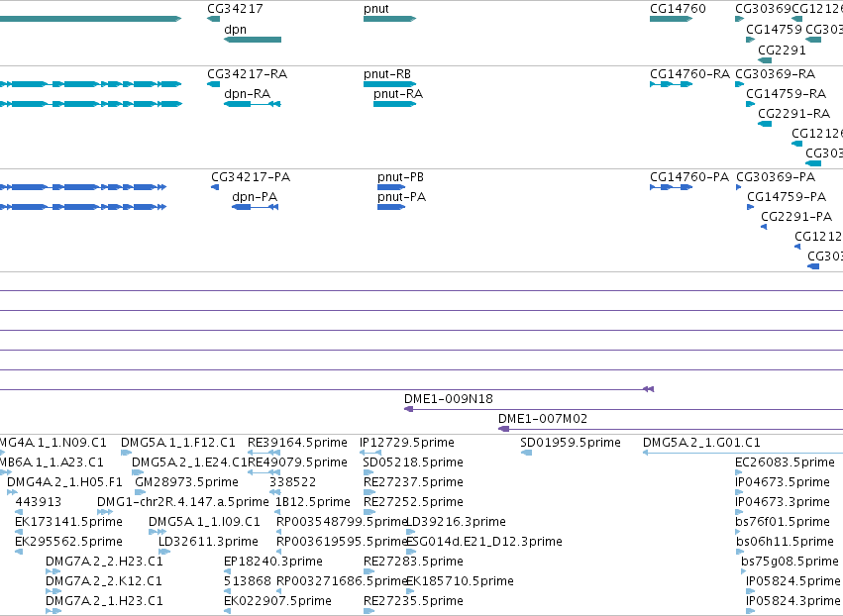This screenshot has width=843, height=616.
Task: Select the CG14760-PA protein label
Action: [x=689, y=177]
